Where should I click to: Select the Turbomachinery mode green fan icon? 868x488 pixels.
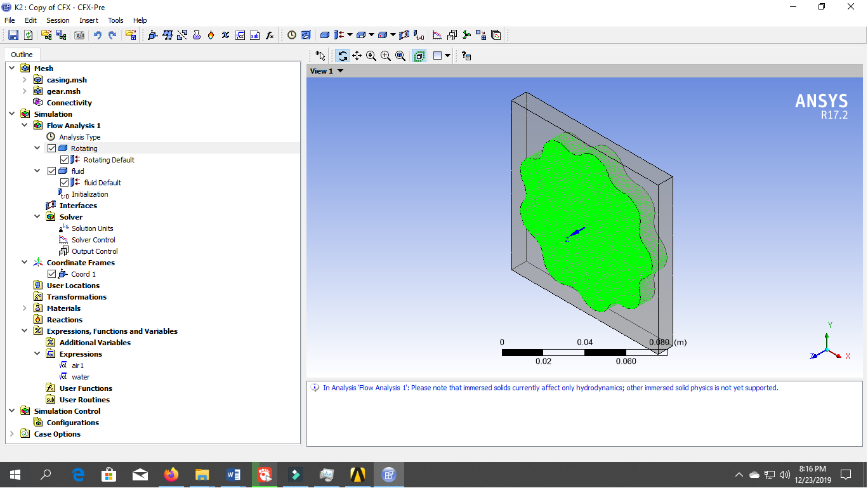point(467,36)
